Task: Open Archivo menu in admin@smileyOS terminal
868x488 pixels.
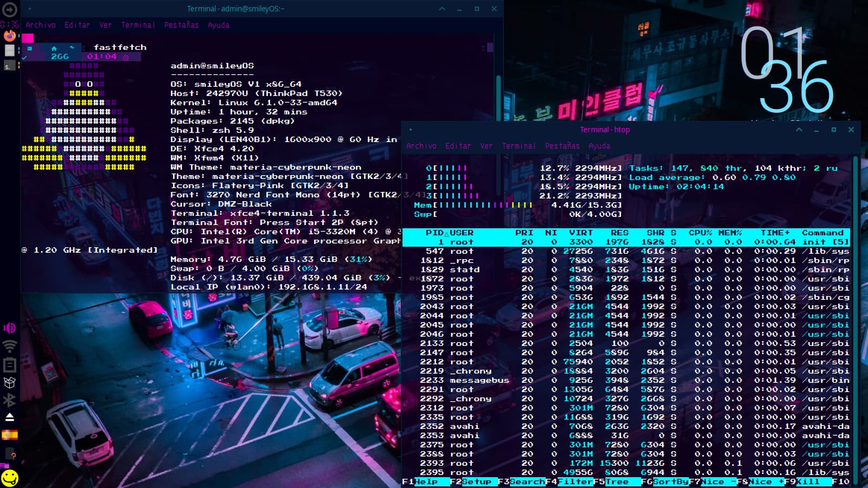Action: point(41,25)
